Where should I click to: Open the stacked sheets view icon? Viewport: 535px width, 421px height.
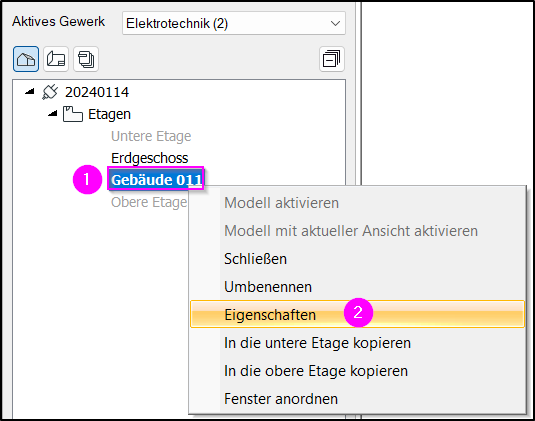[x=86, y=59]
